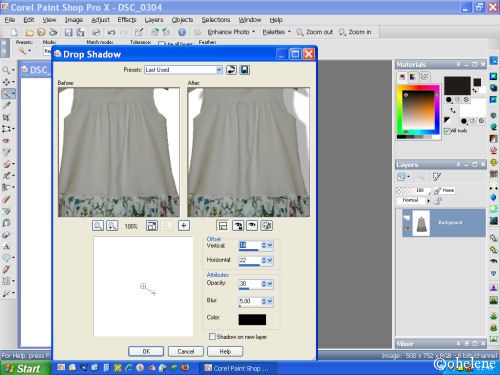Zoom out the Drop Shadow preview

[98, 226]
